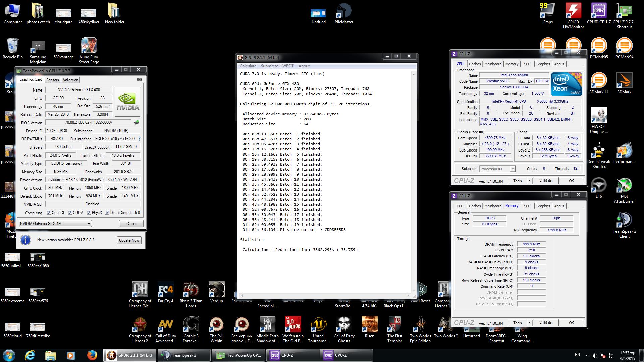Image resolution: width=644 pixels, height=362 pixels.
Task: Launch Internet Explorer from the taskbar
Action: coord(30,355)
